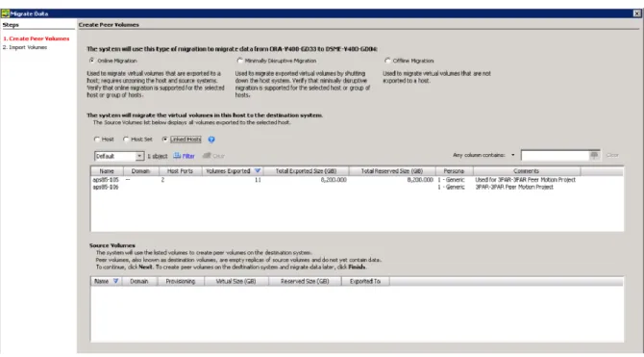Click the 8,200.000 Total Exported Size cell

point(334,180)
